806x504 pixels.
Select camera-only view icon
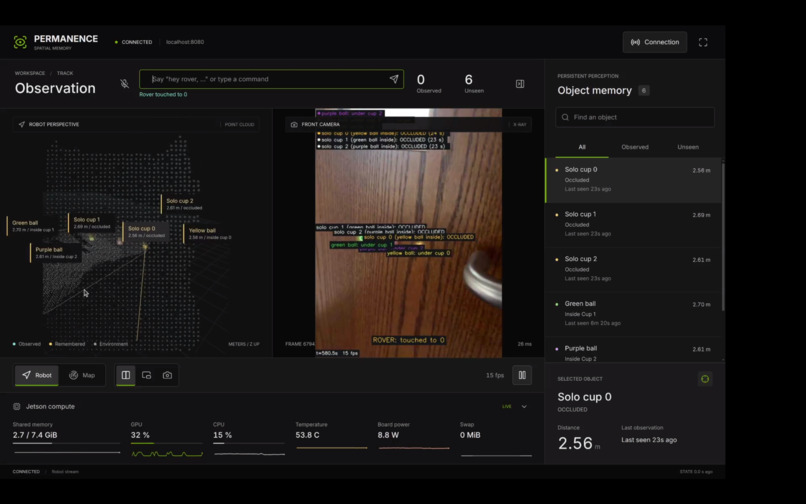click(x=167, y=375)
